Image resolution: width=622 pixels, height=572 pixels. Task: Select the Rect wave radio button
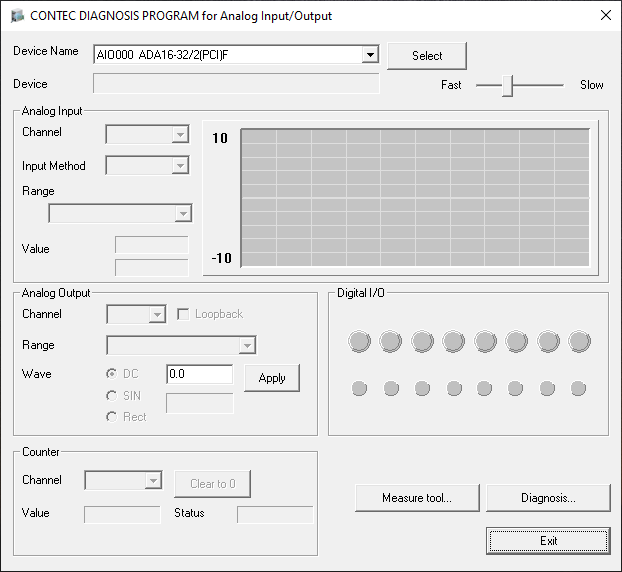(112, 417)
